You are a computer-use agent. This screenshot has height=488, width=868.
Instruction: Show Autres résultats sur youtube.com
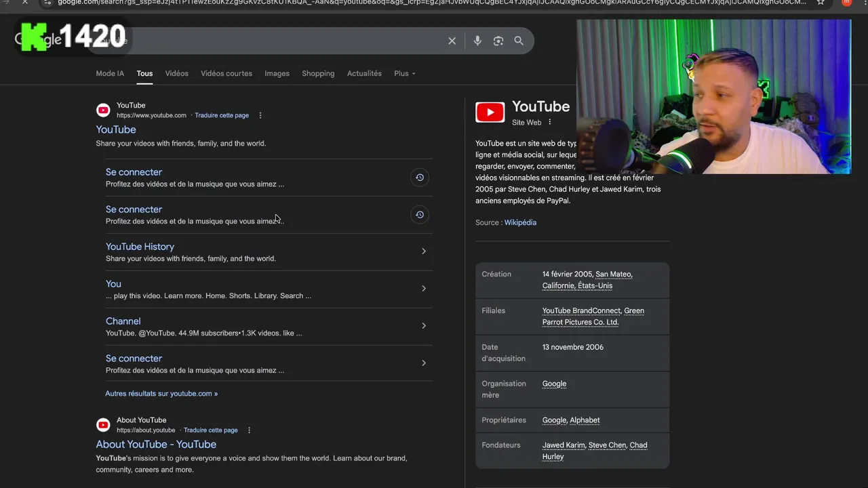click(x=161, y=394)
